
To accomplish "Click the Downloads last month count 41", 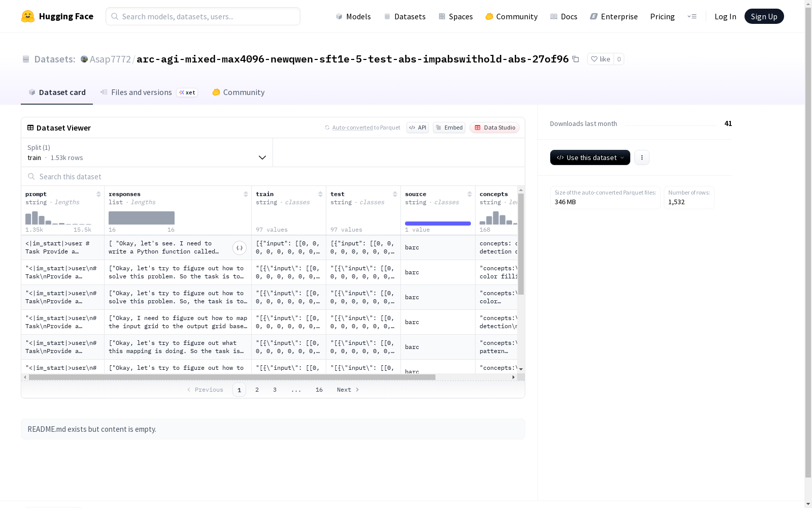I will 728,123.
